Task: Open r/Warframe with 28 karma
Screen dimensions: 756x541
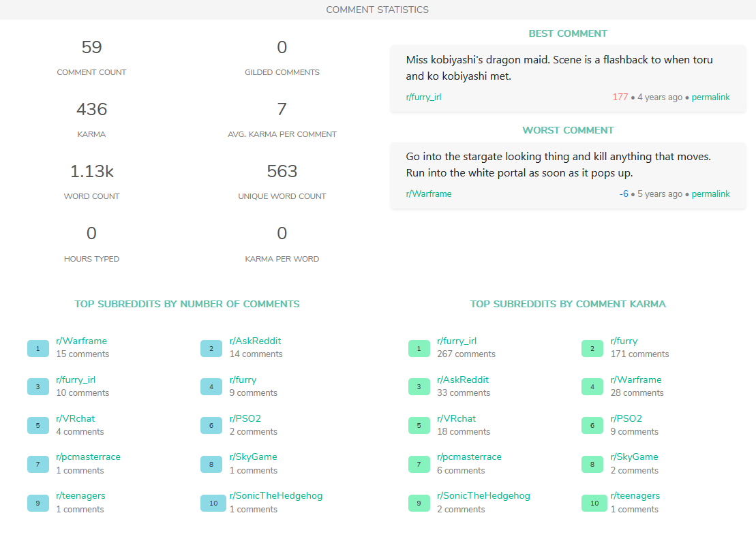Action: tap(636, 380)
